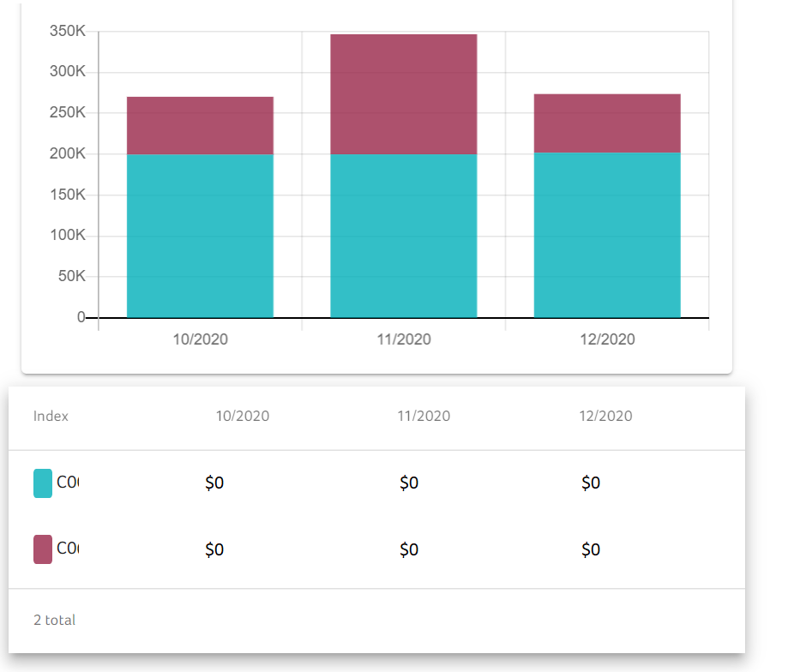Viewport: 788px width, 672px height.
Task: Click the 11/2020 label on chart x-axis
Action: [403, 339]
